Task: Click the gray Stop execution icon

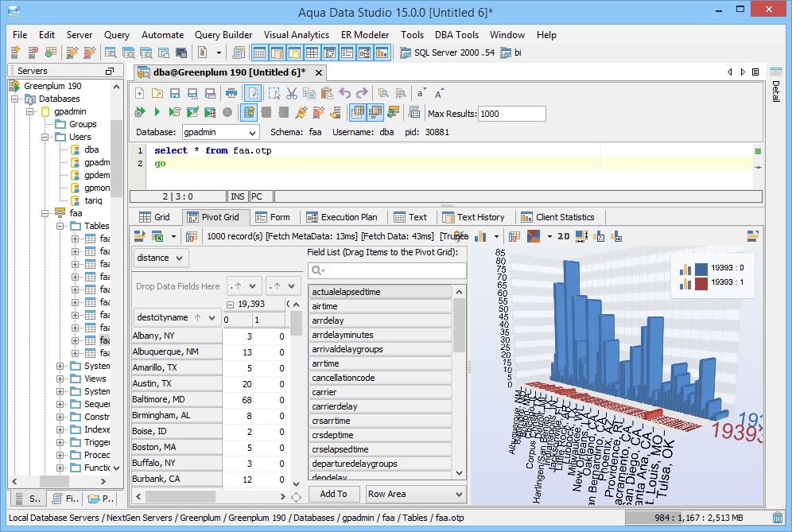Action: click(x=227, y=112)
